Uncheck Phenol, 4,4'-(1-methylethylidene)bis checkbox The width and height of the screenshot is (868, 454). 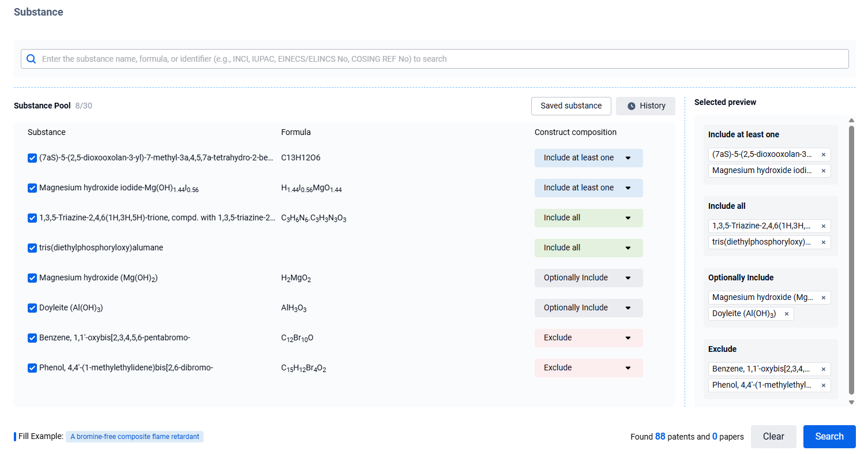tap(32, 368)
